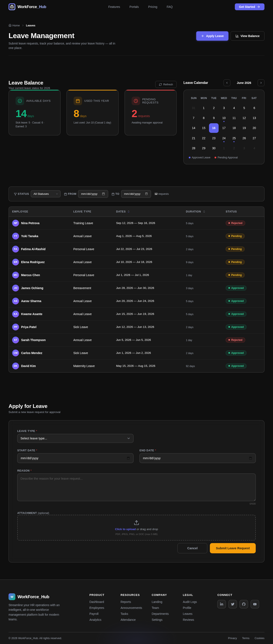Open the GitHub social icon

[x=244, y=604]
